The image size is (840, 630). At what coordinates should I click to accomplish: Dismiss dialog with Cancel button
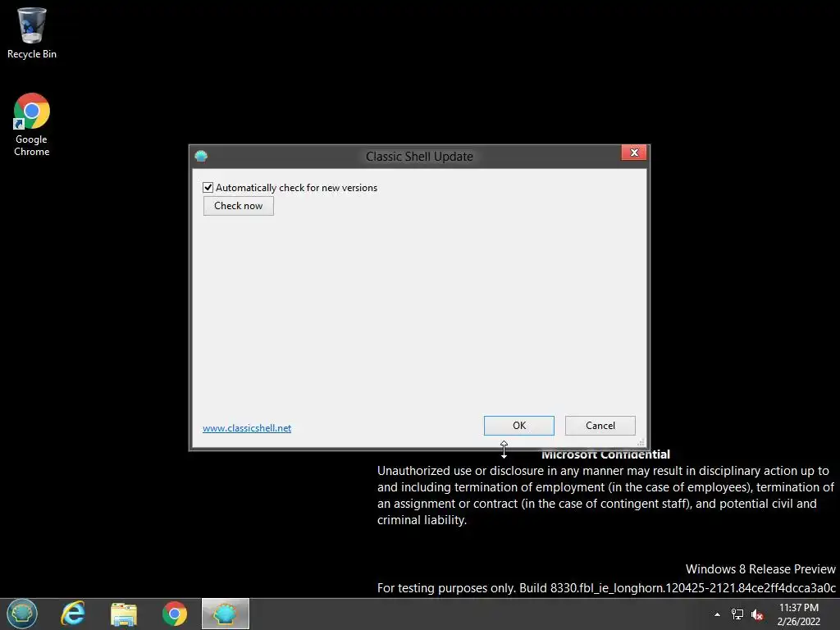[x=600, y=426]
